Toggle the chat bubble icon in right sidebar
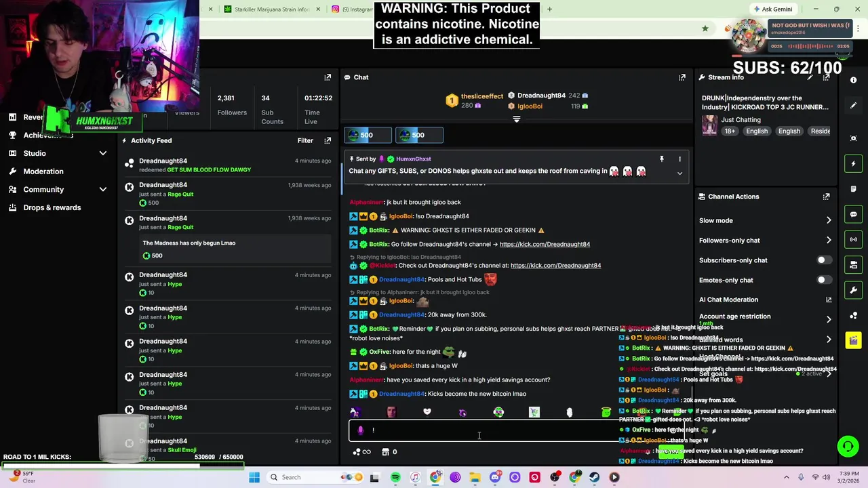 [x=853, y=214]
